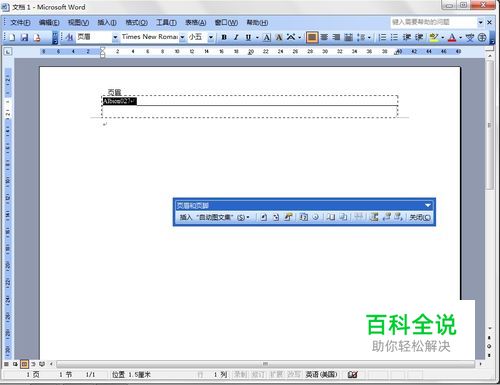
Task: Select distributed alignment
Action: pos(348,37)
